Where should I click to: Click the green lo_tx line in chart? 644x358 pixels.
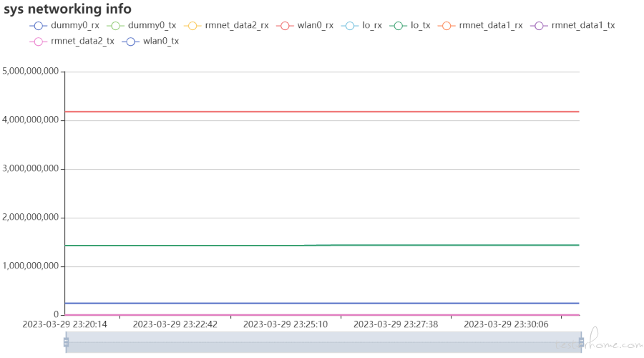coord(322,246)
